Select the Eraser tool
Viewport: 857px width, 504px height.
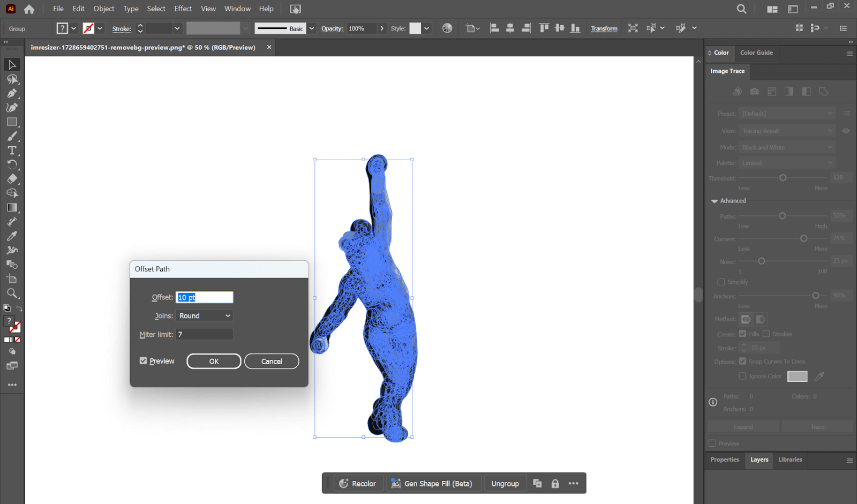(12, 179)
